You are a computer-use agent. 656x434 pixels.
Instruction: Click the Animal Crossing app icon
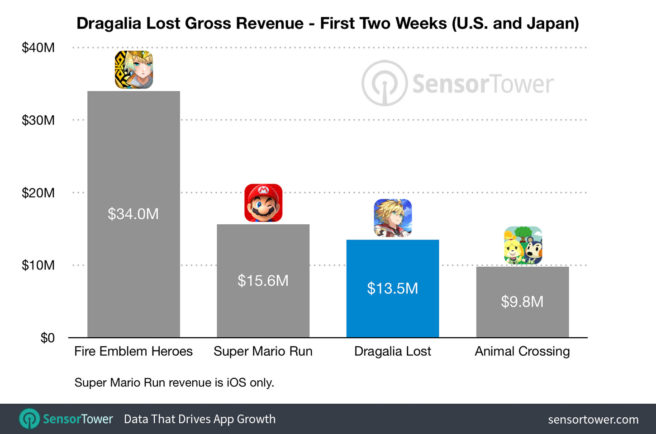522,246
